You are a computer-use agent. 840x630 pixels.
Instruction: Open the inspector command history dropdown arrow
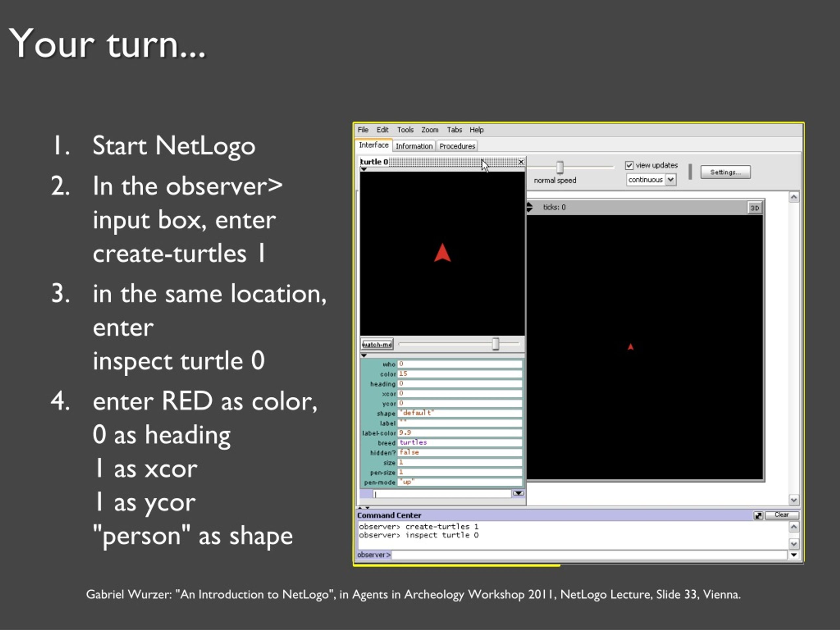coord(518,493)
